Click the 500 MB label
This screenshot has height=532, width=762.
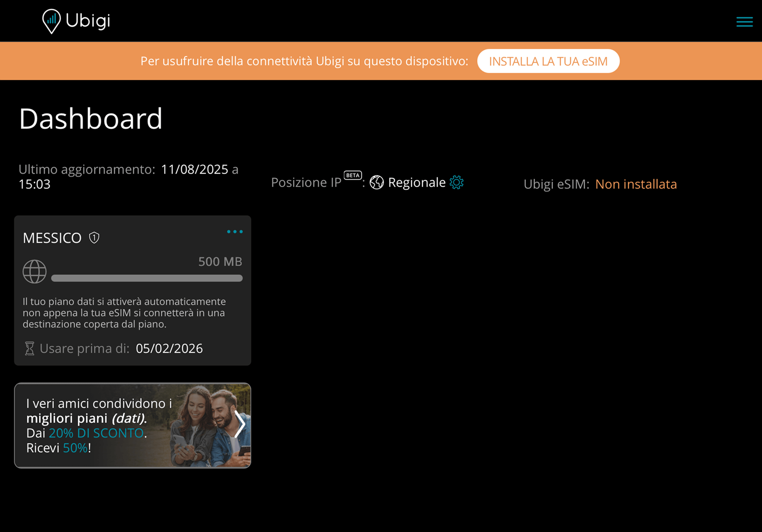(x=220, y=262)
